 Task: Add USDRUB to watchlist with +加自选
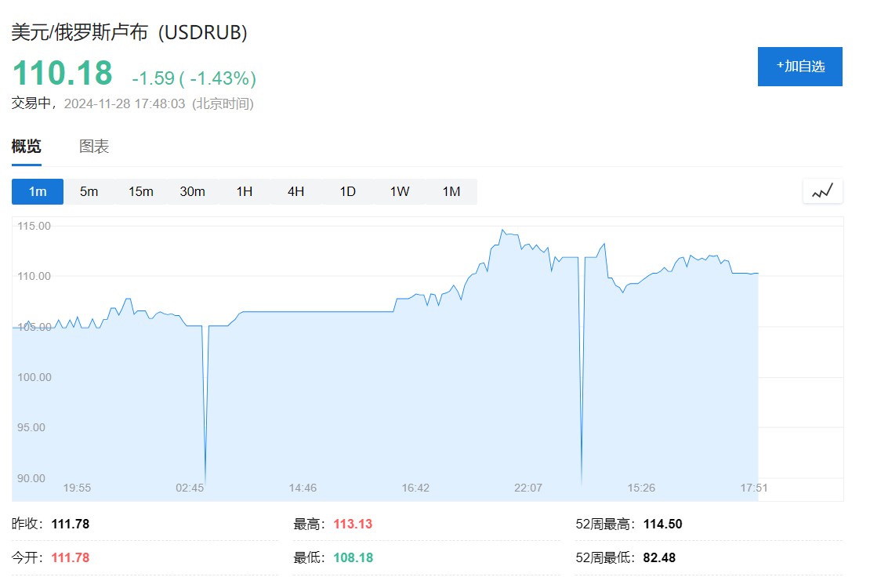click(799, 67)
